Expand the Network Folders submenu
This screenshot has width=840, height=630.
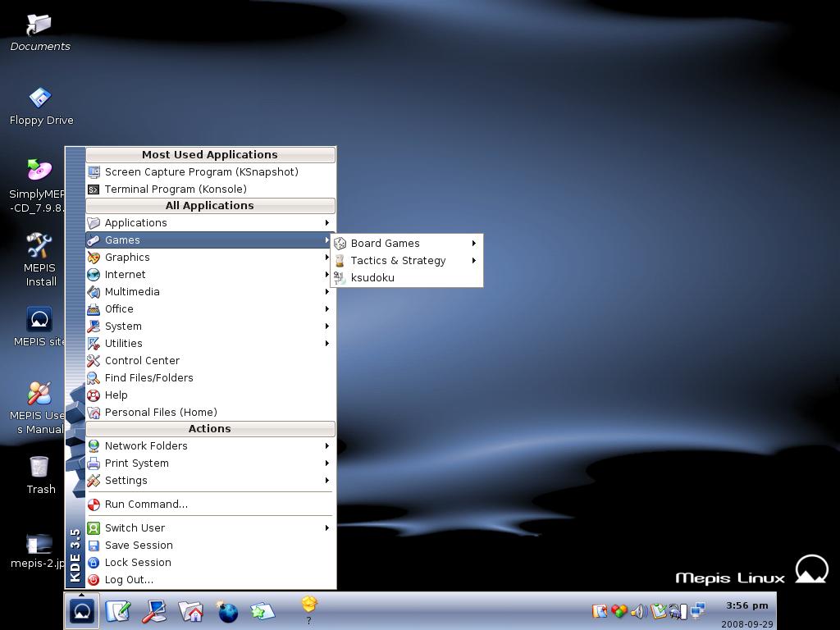[x=211, y=445]
